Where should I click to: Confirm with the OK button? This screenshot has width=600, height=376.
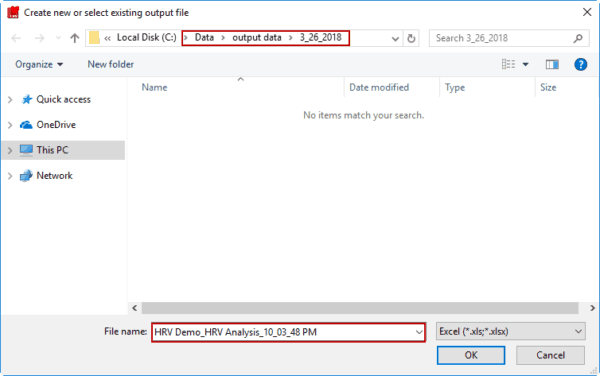coord(471,355)
